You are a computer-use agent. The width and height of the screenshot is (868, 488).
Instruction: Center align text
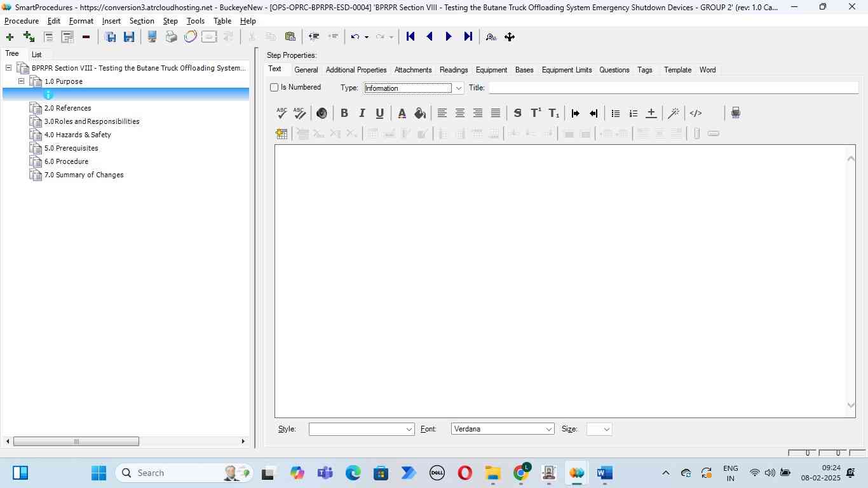click(x=460, y=113)
